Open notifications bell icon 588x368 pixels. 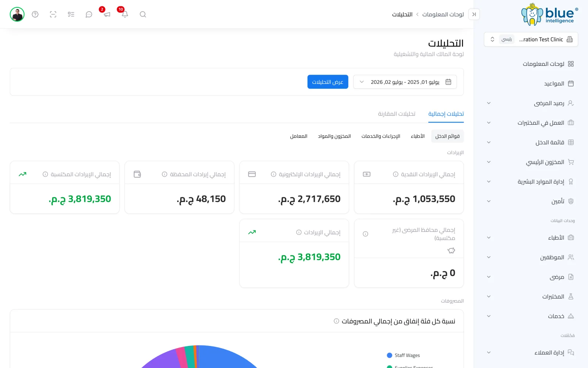click(125, 14)
